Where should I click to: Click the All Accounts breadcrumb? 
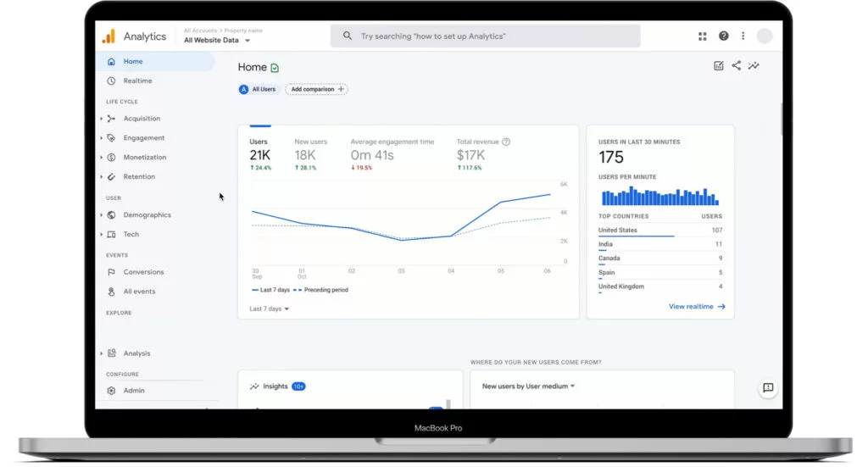(200, 31)
